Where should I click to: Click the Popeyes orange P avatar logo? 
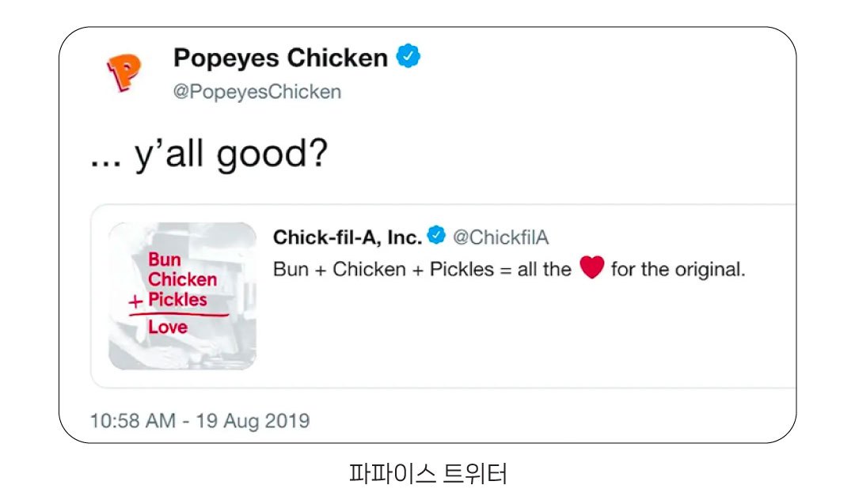pos(123,72)
